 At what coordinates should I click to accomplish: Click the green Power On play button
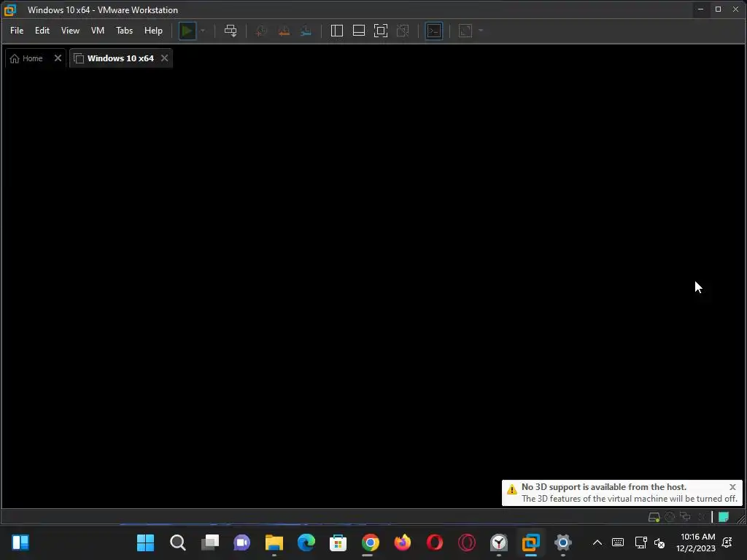click(187, 31)
